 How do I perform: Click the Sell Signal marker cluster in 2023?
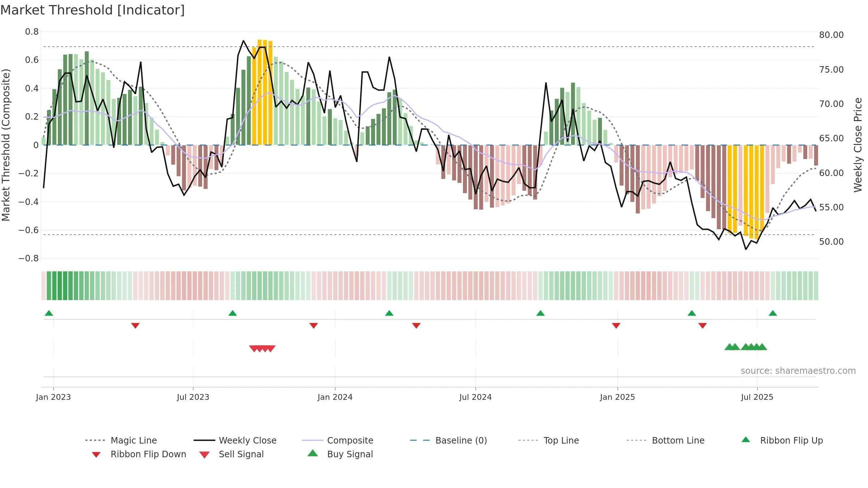[262, 349]
